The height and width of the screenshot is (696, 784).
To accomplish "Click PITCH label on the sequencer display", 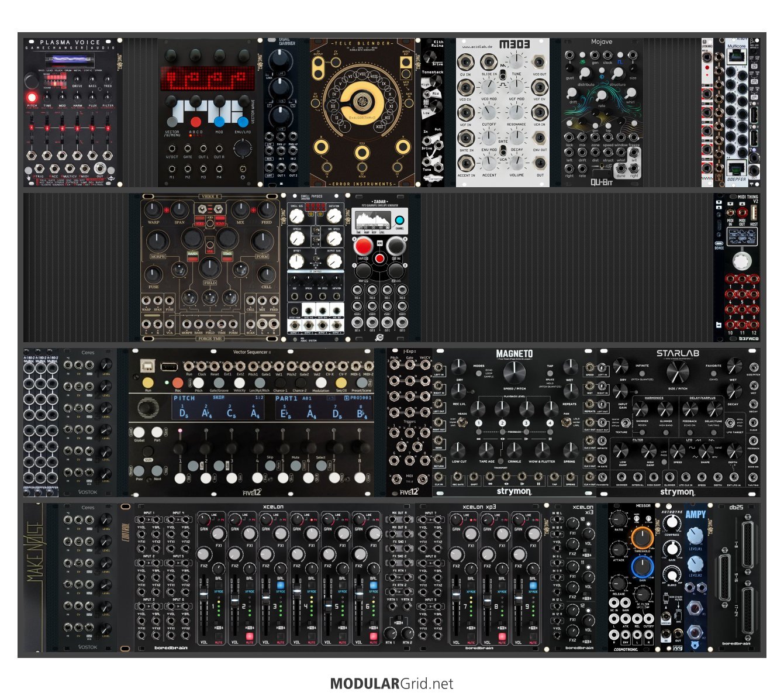I will point(184,398).
